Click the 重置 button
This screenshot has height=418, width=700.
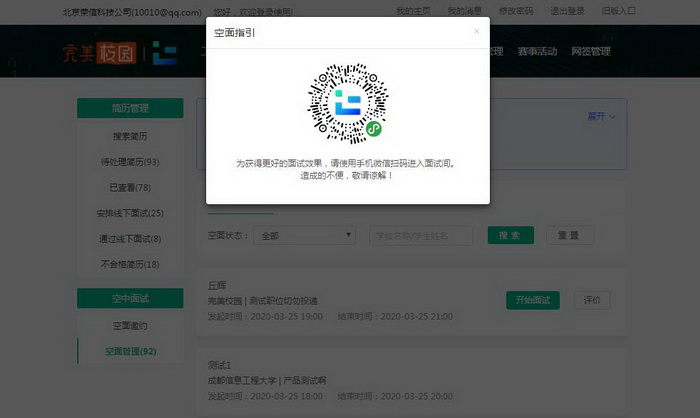click(x=570, y=235)
